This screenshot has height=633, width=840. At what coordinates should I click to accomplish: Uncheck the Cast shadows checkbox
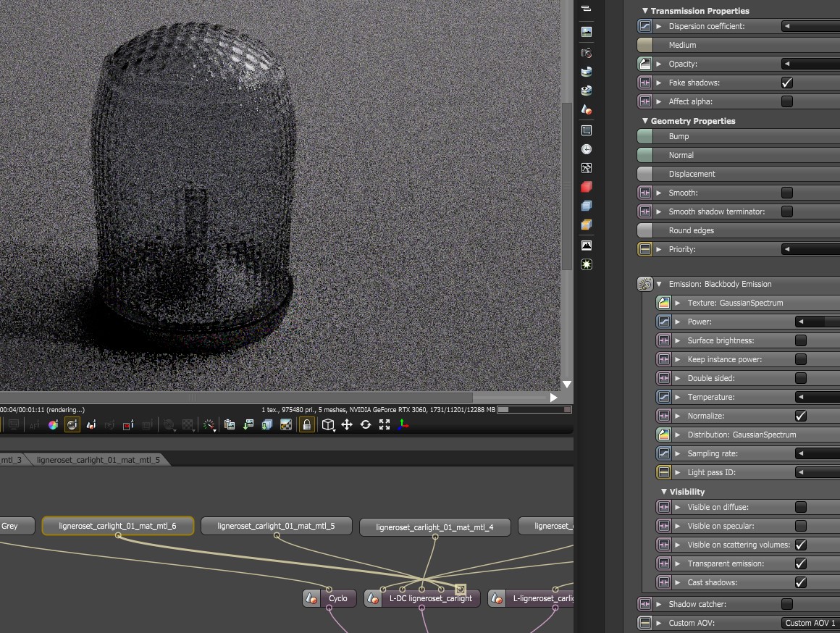click(x=800, y=582)
